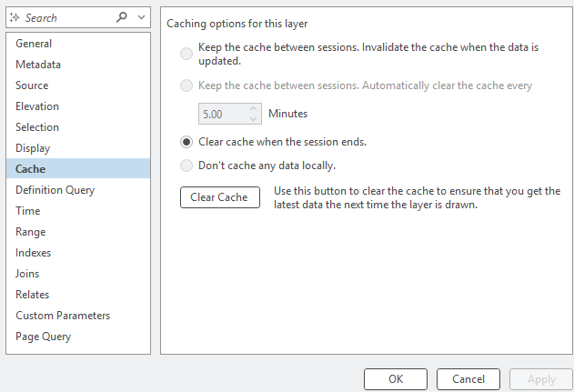Click the sparkle icon in the search box
The image size is (574, 392).
click(x=15, y=17)
